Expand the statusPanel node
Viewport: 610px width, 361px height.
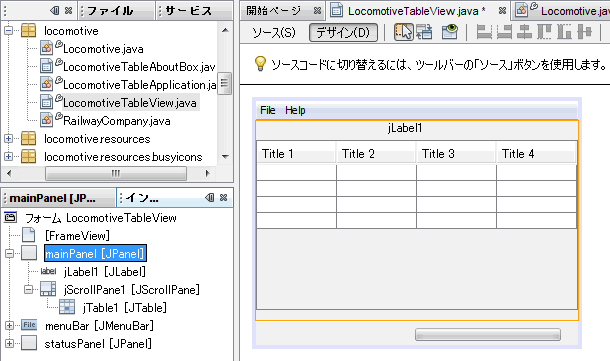coord(10,343)
